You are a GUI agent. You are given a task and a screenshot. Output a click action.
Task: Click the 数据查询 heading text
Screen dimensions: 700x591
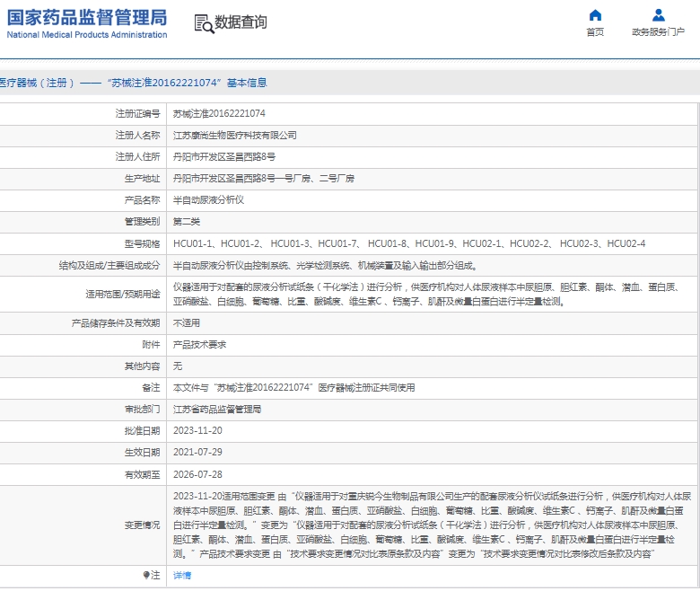[x=241, y=22]
